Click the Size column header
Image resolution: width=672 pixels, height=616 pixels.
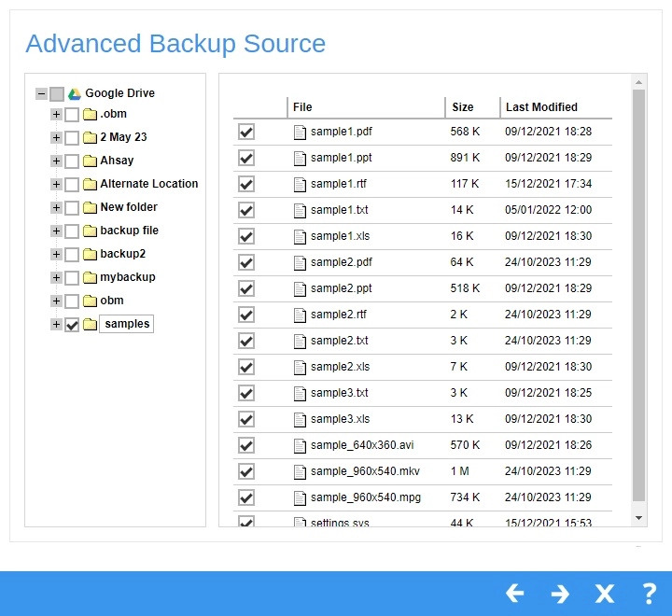472,107
